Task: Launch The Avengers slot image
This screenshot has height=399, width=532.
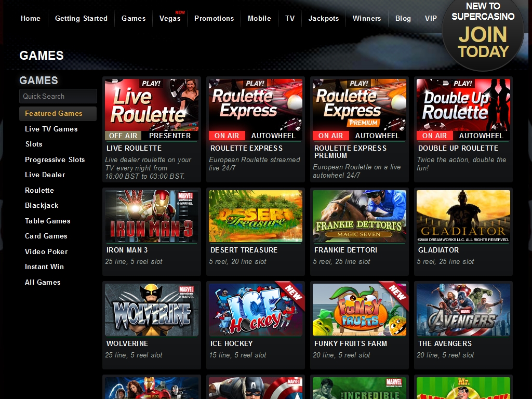Action: coord(463,310)
